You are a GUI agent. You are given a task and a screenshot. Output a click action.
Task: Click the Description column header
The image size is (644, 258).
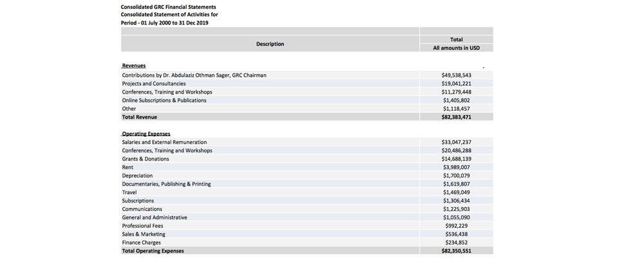click(x=270, y=44)
